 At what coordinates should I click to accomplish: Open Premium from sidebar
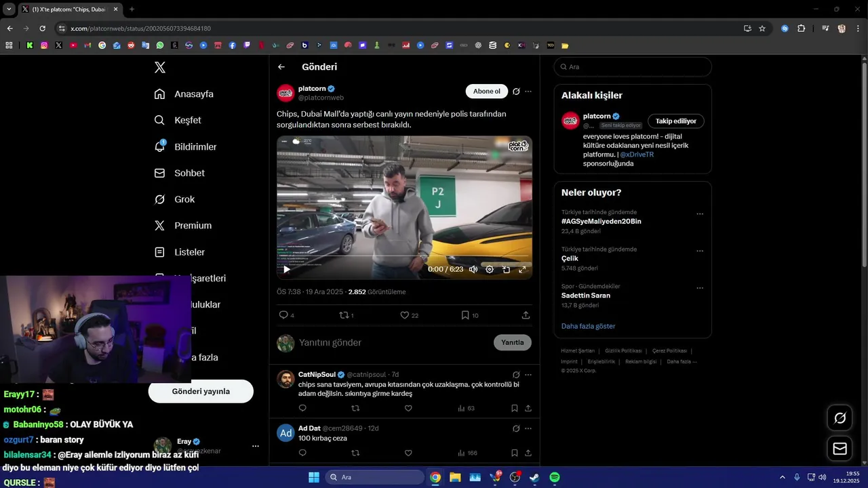click(x=182, y=226)
